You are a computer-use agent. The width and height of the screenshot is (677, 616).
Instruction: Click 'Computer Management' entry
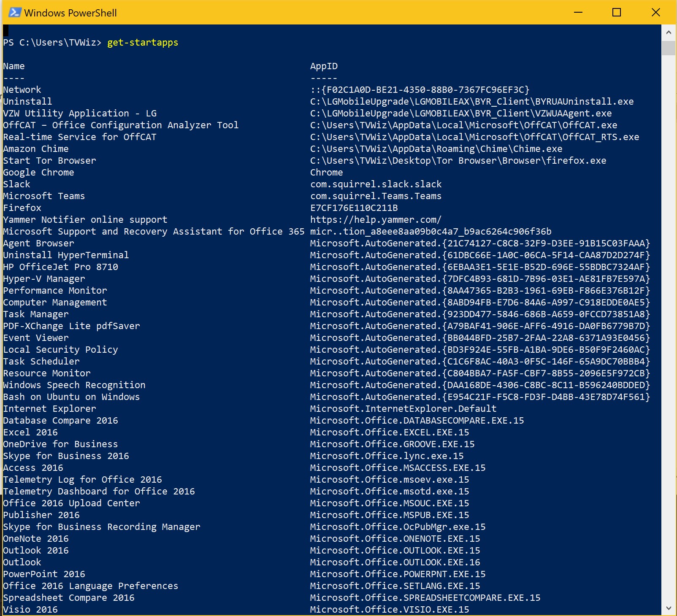(x=55, y=303)
